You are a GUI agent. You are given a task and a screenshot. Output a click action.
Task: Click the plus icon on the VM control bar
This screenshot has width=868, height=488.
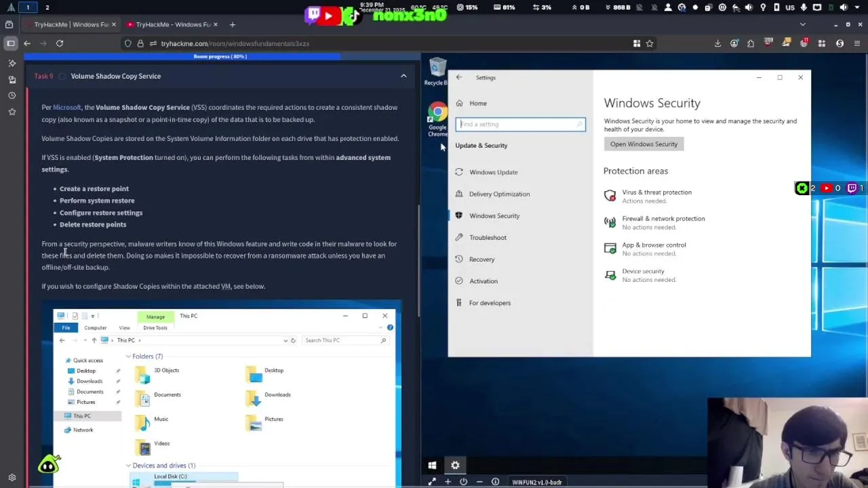(x=448, y=482)
